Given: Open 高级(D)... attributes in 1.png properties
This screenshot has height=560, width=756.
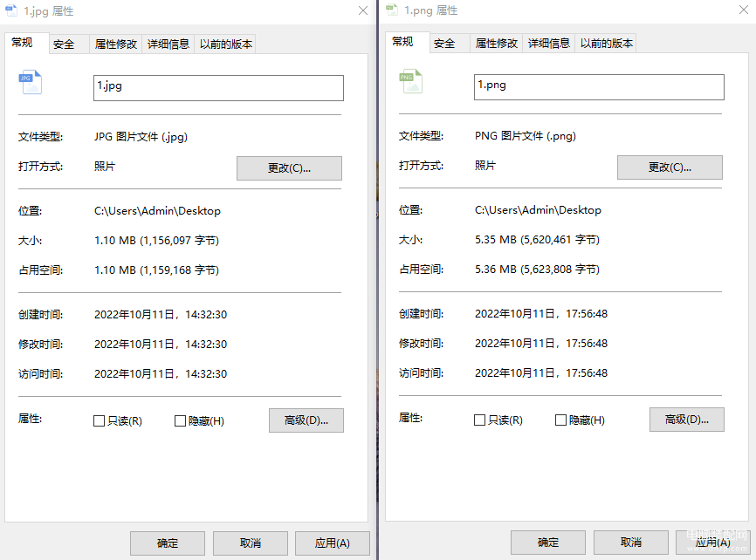Looking at the screenshot, I should [x=686, y=420].
